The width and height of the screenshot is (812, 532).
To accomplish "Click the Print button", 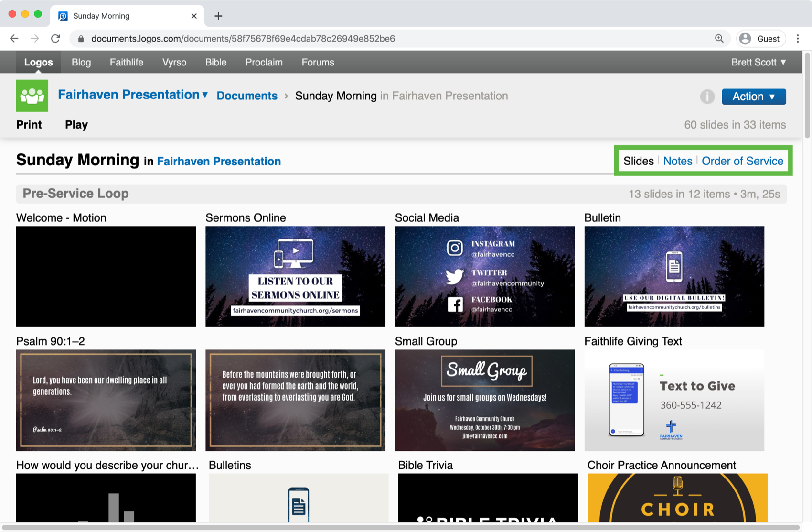I will click(x=29, y=125).
